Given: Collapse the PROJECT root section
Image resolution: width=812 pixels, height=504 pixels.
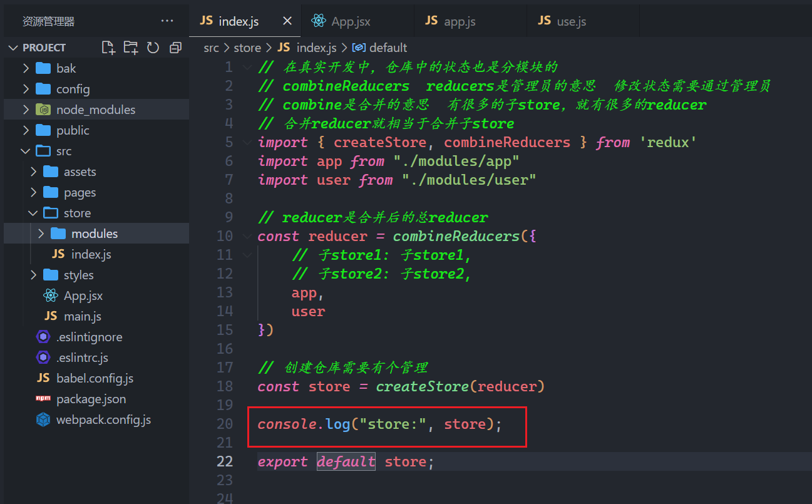Looking at the screenshot, I should coord(13,48).
